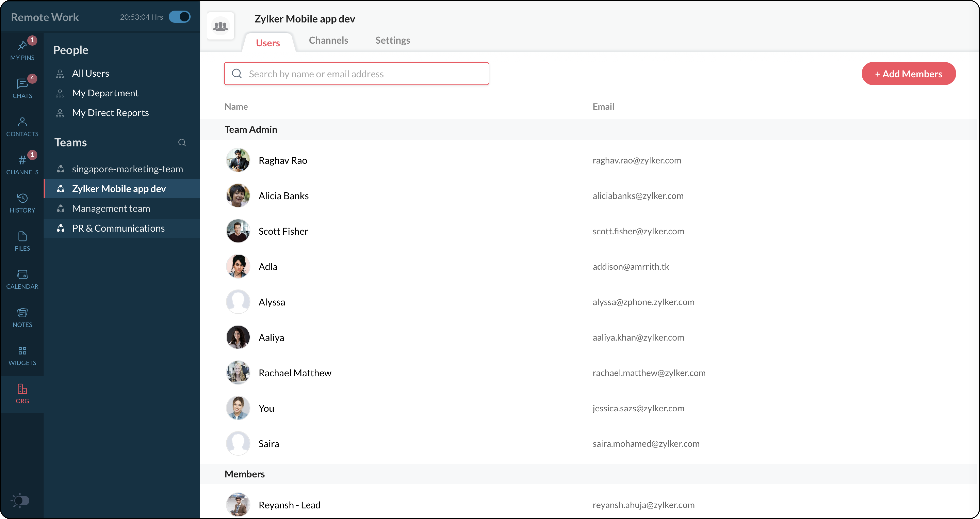
Task: Click Alicia Banks' profile picture
Action: 238,195
